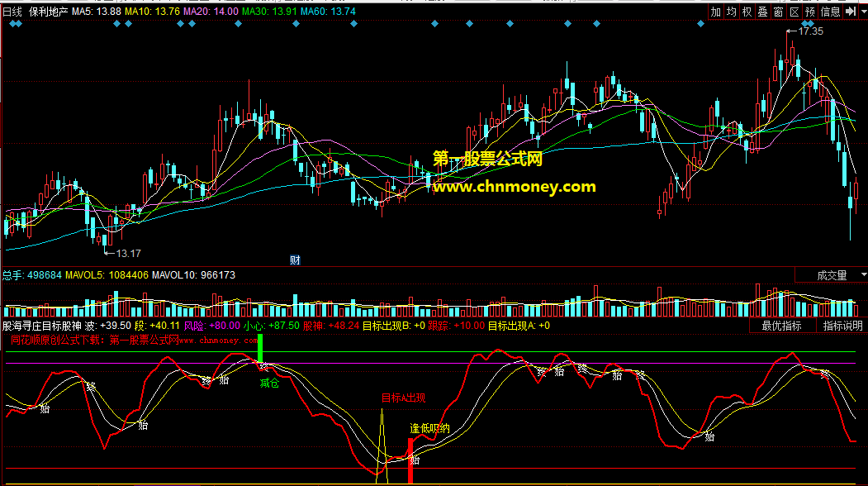Toggle the 均 moving-average button
The image size is (868, 486).
(x=731, y=12)
